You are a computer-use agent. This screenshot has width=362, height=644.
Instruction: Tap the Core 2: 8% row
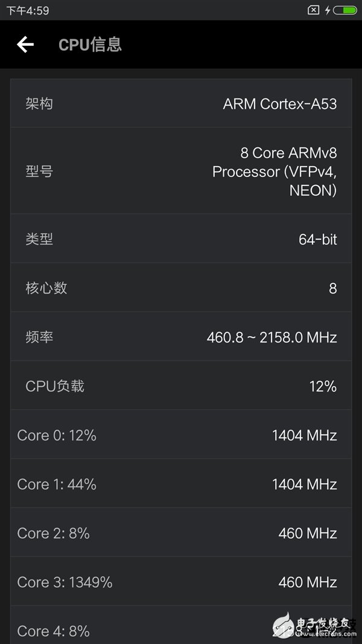(181, 533)
